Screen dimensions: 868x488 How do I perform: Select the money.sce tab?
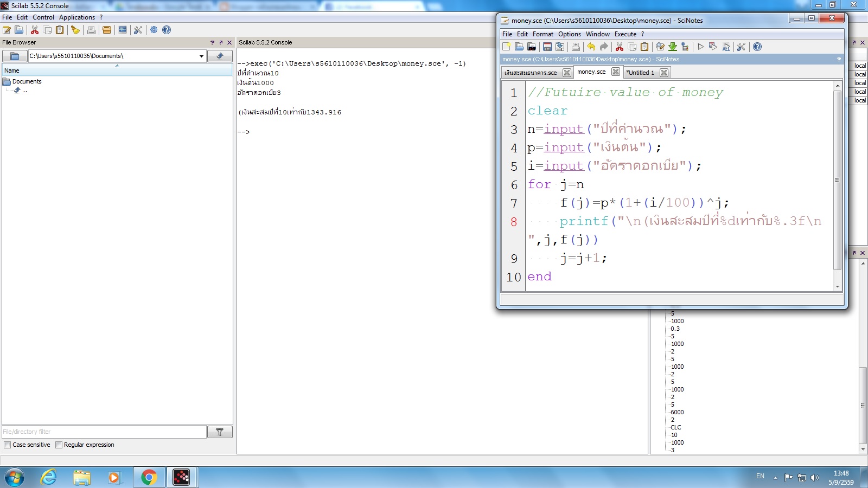point(591,72)
